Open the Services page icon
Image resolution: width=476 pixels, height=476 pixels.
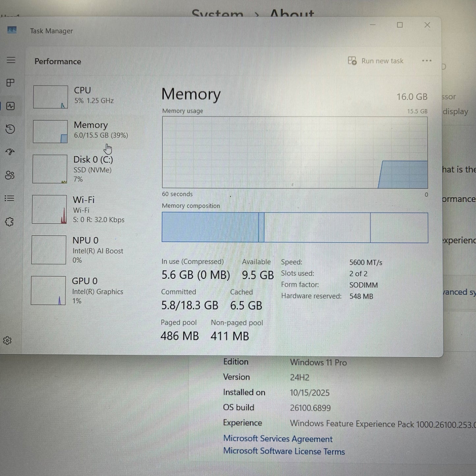(x=10, y=222)
